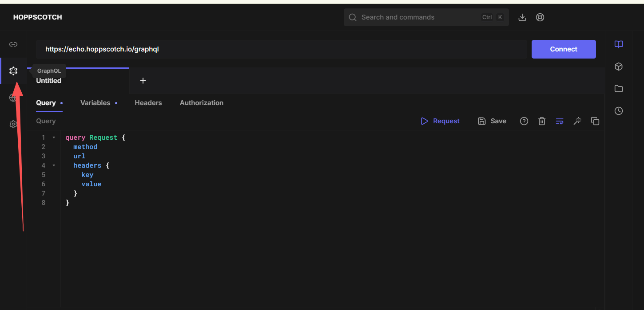The image size is (644, 310).
Task: Click the install app download icon
Action: click(522, 17)
